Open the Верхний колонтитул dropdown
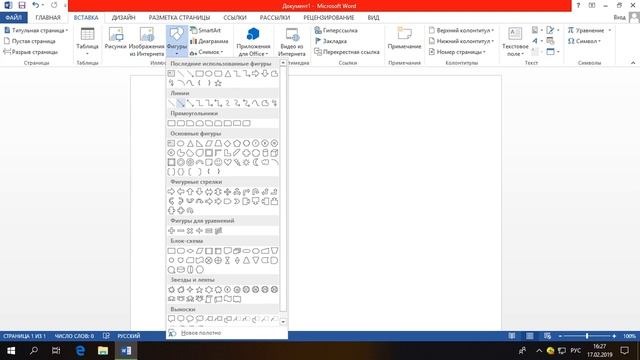This screenshot has height=360, width=640. pyautogui.click(x=461, y=30)
